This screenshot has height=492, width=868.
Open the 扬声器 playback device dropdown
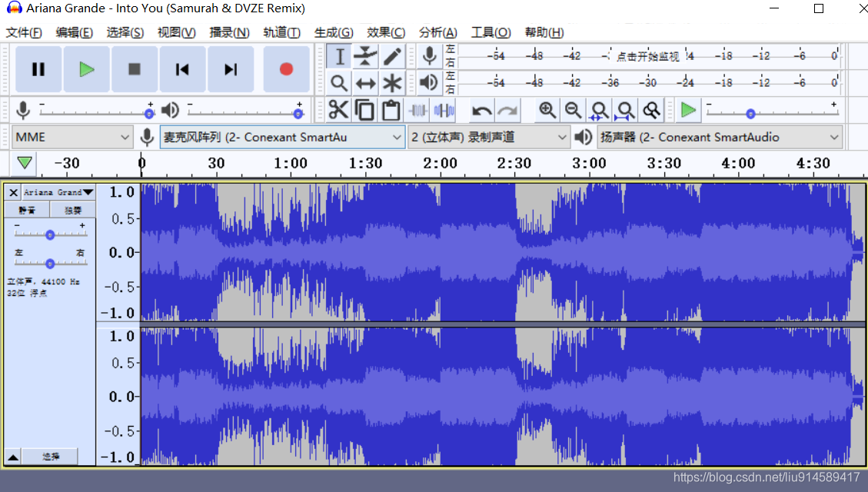[x=720, y=138]
